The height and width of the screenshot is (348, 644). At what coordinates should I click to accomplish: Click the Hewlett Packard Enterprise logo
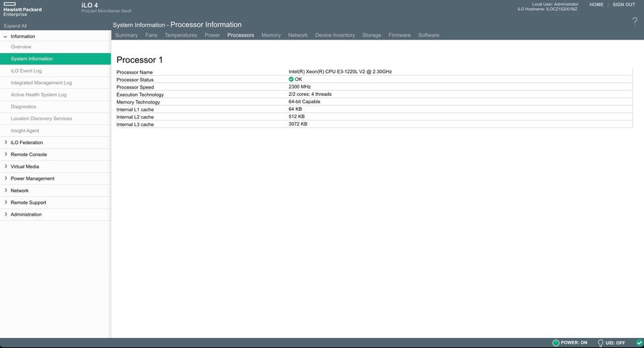coord(22,9)
